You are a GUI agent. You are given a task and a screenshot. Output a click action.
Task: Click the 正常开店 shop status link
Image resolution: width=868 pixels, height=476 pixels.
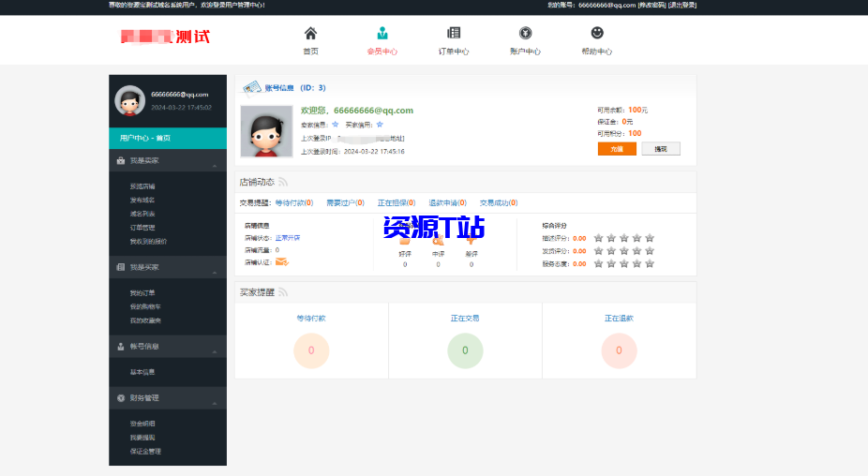click(x=288, y=238)
